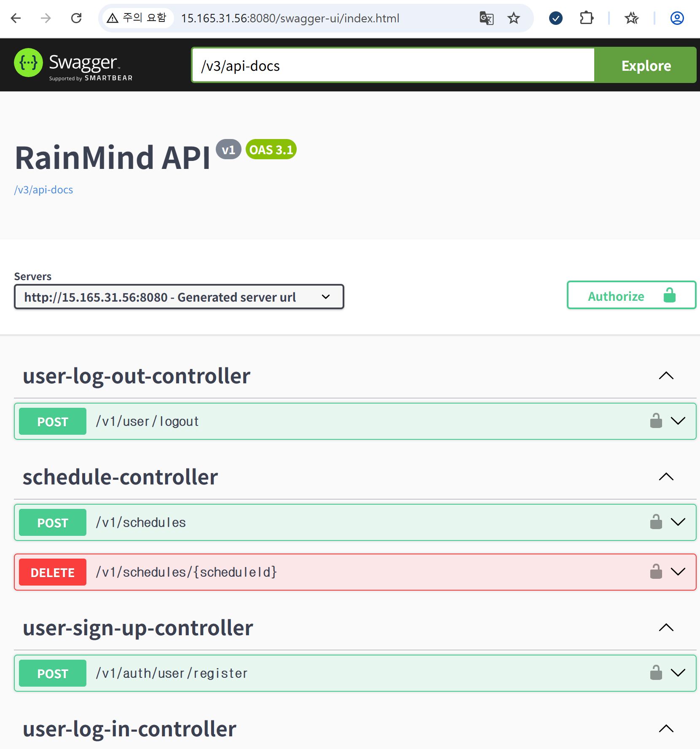Viewport: 700px width, 749px height.
Task: Click the user-log-out-controller section heading
Action: click(x=137, y=376)
